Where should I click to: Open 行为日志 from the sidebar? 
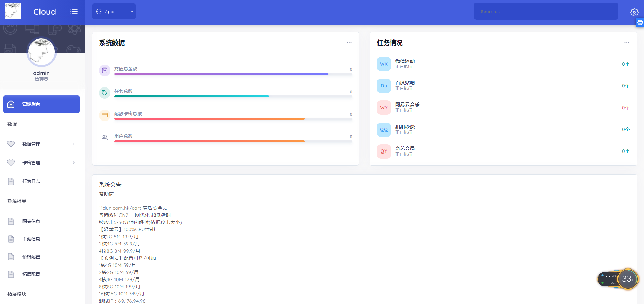click(x=31, y=181)
